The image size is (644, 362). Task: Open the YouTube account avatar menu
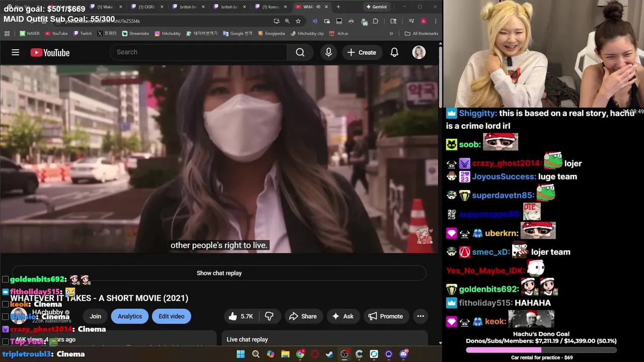tap(419, 52)
